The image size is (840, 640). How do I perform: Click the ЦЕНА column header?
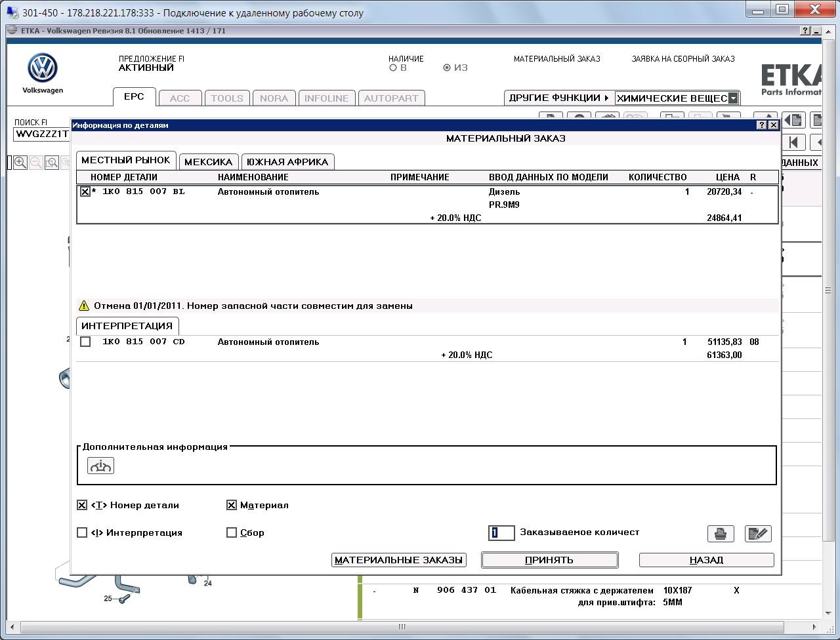click(x=728, y=177)
